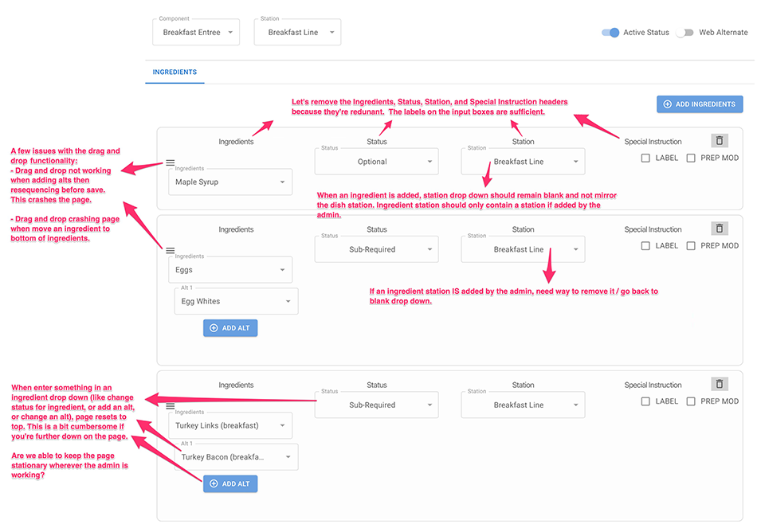Check LABEL box on Turkey Links card
The width and height of the screenshot is (757, 532).
point(645,401)
